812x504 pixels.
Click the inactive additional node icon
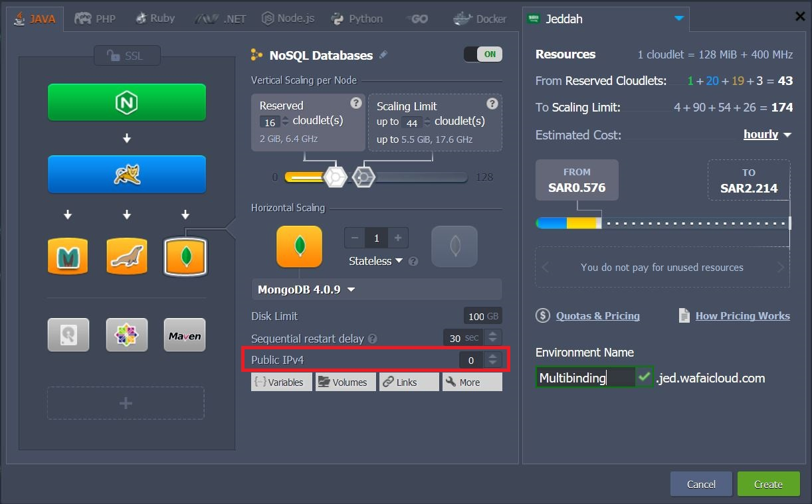(x=455, y=246)
